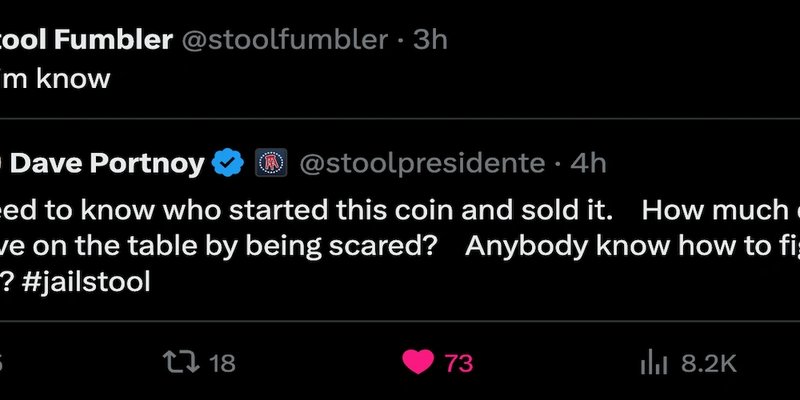Click the retweet arrows icon
800x400 pixels.
(x=181, y=363)
